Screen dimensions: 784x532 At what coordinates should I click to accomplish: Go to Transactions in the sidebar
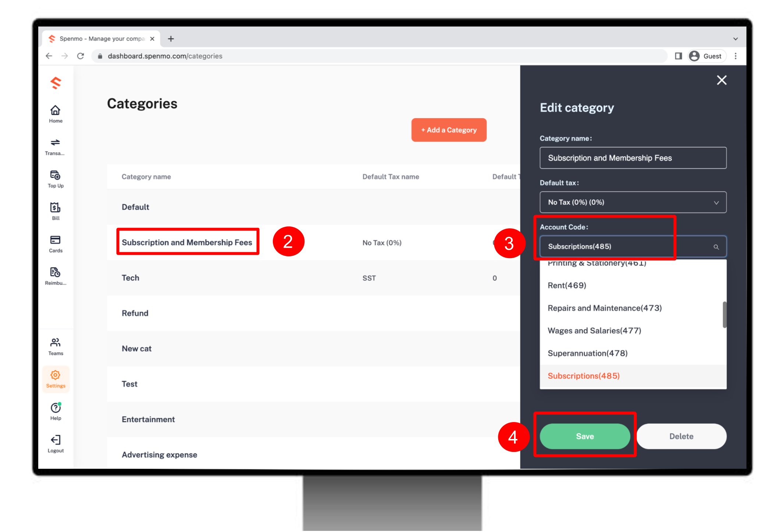[x=56, y=147]
